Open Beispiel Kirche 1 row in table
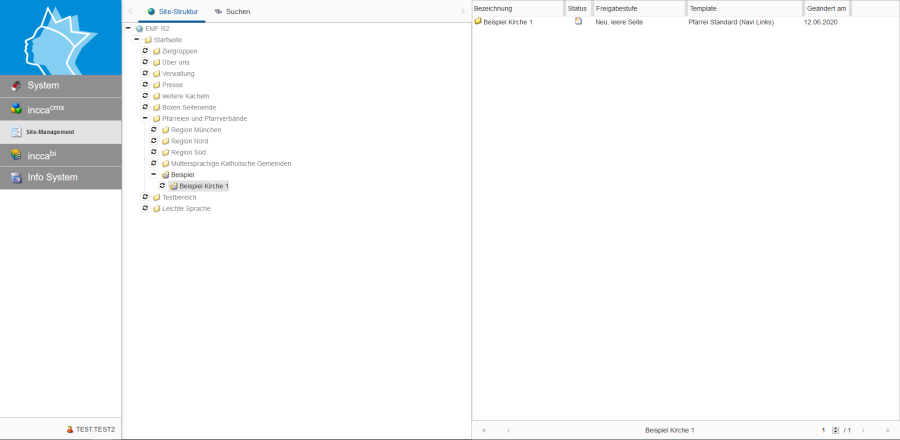Screen dimensions: 900x440 508,21
